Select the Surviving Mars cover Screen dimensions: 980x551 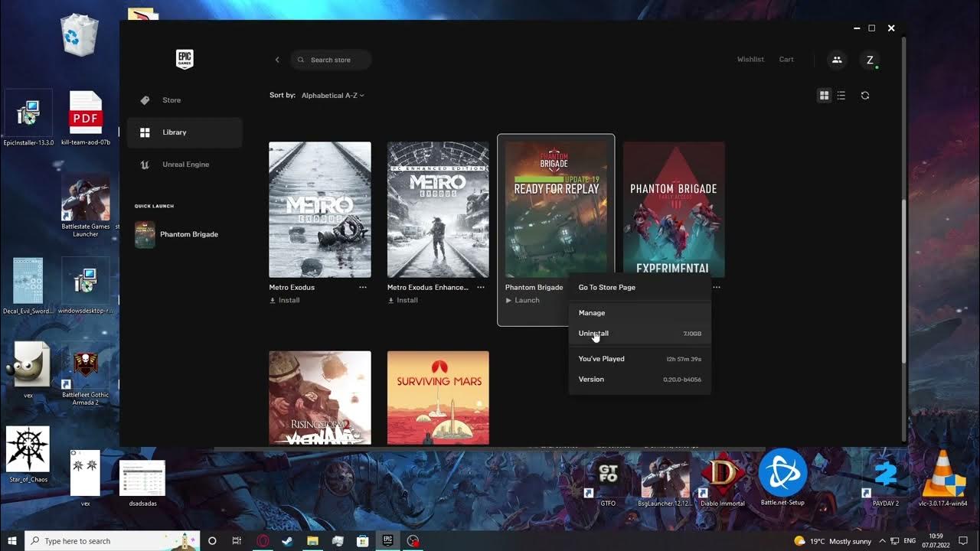(x=438, y=398)
